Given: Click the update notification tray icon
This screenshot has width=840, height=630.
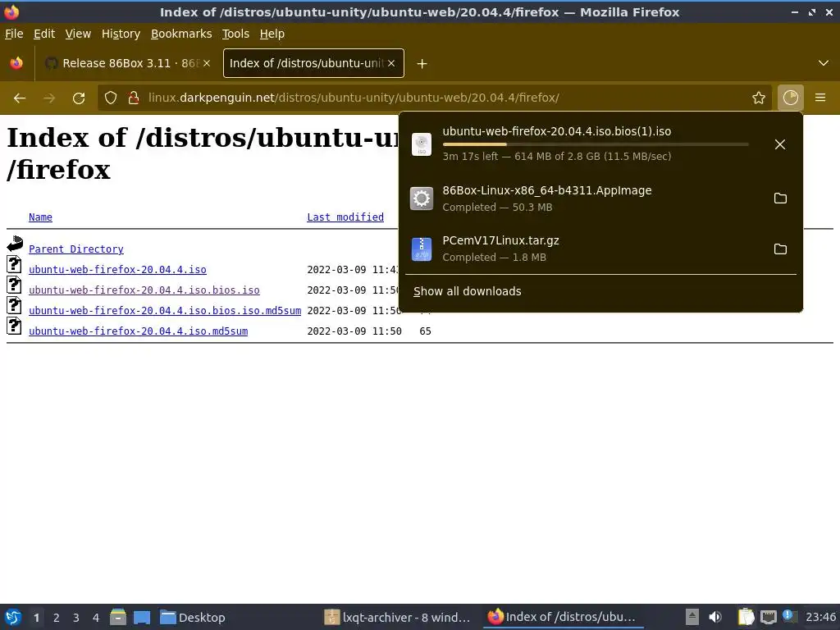Looking at the screenshot, I should click(789, 616).
